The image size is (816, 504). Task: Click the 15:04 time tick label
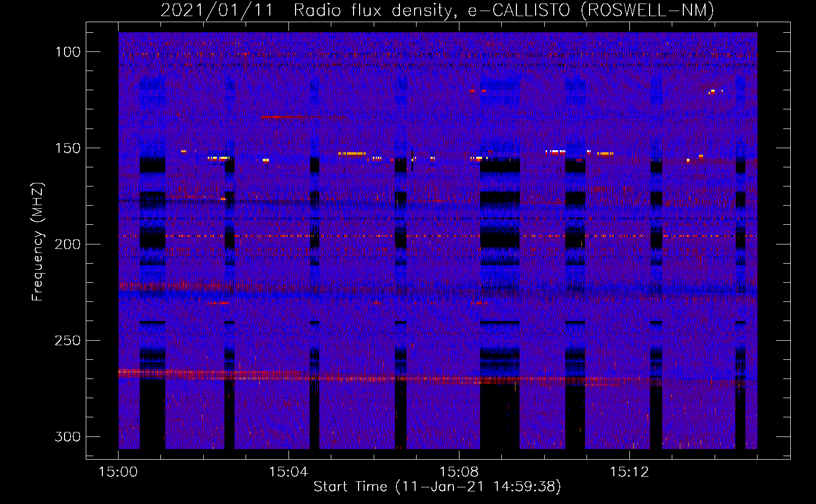click(x=288, y=472)
